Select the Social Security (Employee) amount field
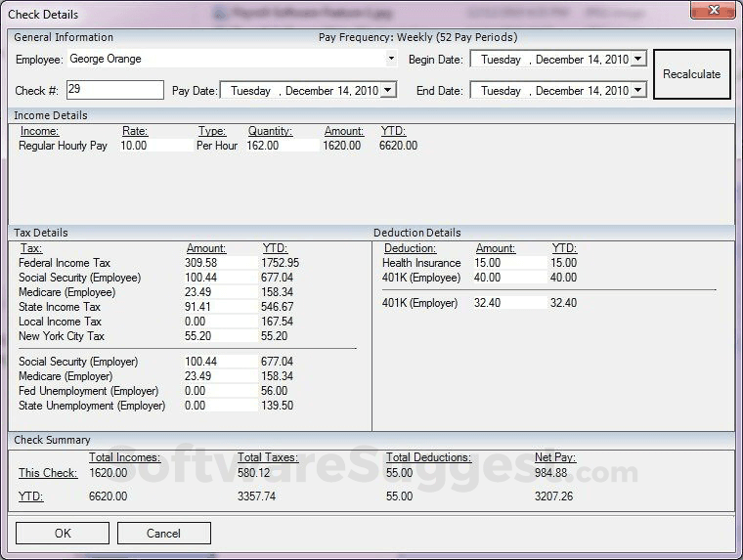This screenshot has height=560, width=743. (218, 278)
